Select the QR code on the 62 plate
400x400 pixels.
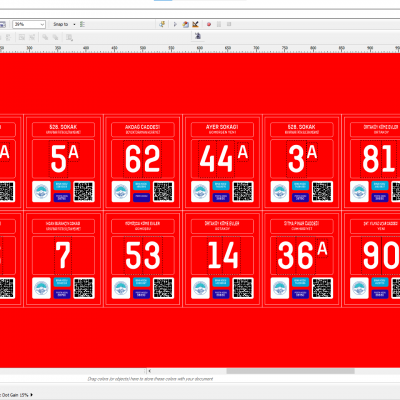point(163,192)
